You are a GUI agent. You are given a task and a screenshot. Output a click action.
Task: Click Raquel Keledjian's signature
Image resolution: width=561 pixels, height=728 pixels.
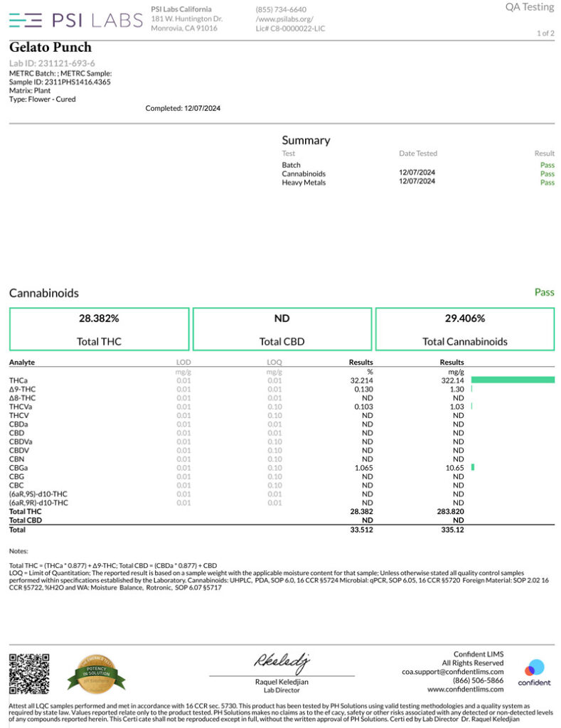(x=282, y=663)
